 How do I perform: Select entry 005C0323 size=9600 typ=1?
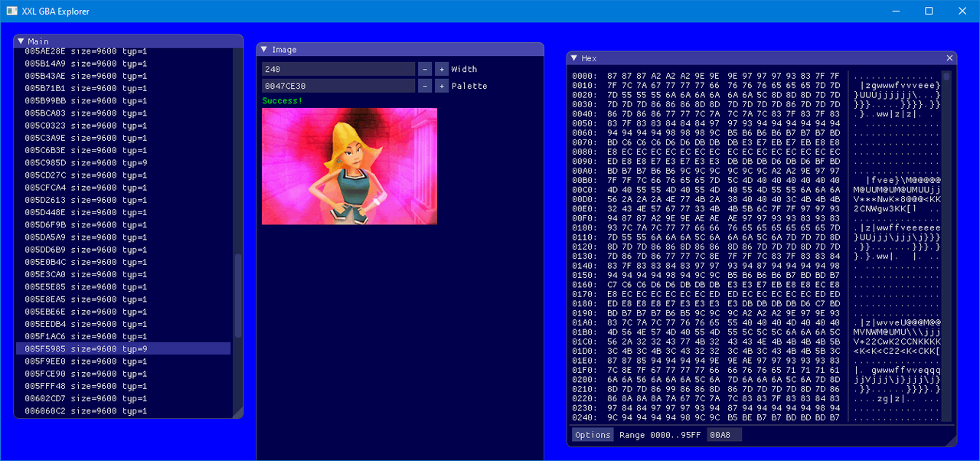pyautogui.click(x=123, y=126)
